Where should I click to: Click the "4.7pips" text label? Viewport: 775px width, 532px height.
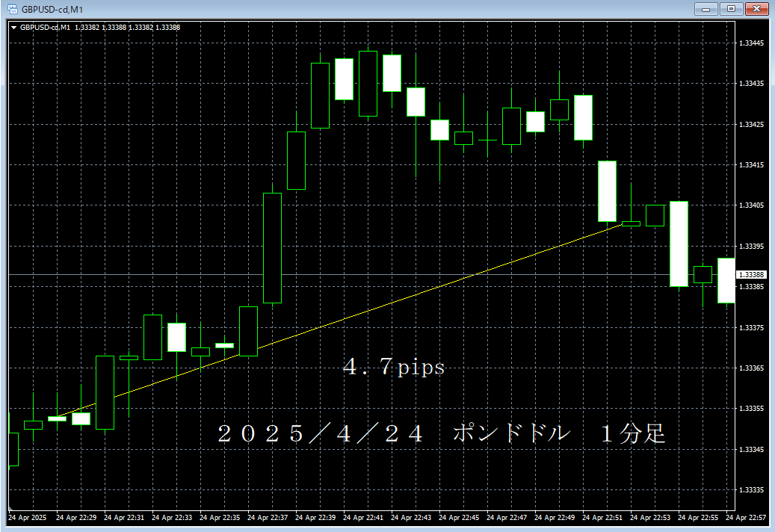click(x=394, y=367)
